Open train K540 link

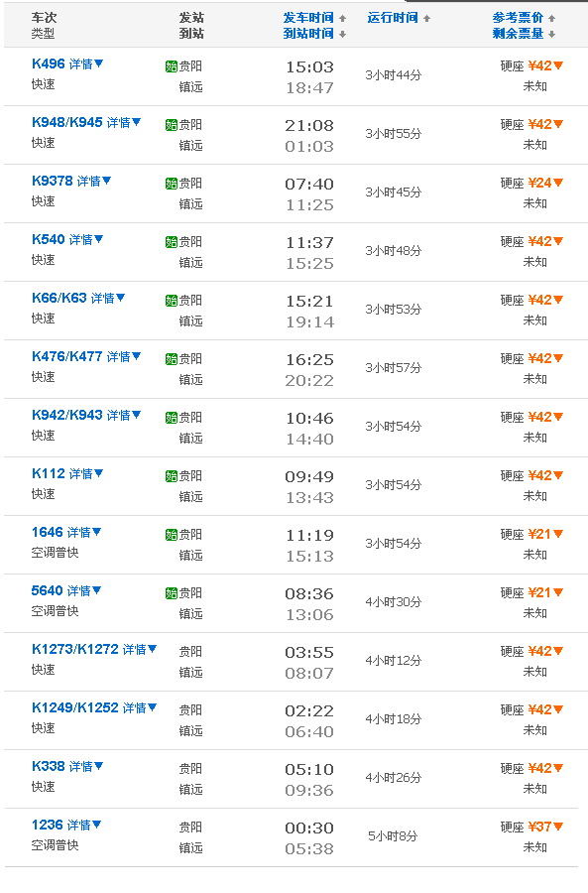point(49,239)
